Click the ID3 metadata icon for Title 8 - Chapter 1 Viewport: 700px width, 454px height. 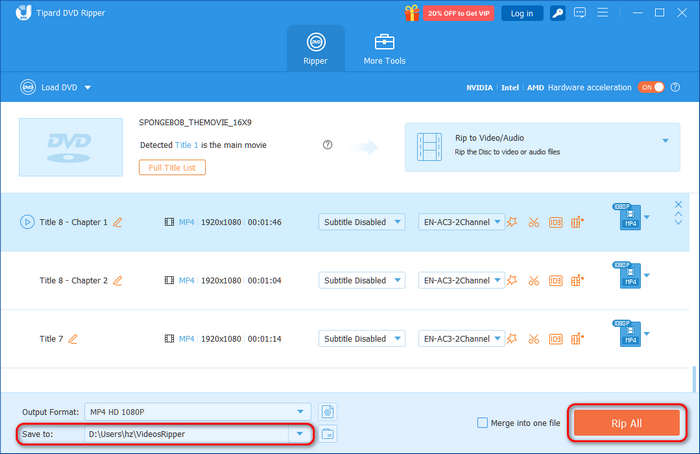(x=556, y=222)
